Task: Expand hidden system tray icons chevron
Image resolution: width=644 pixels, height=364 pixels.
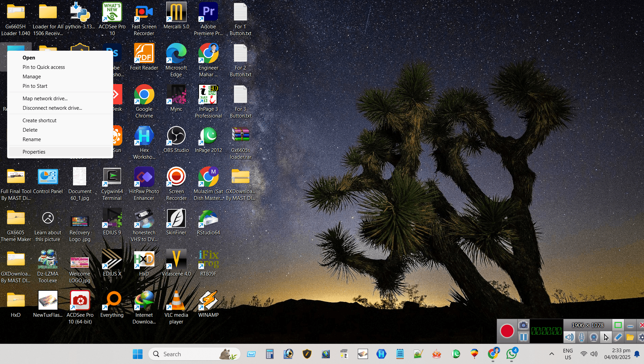Action: click(x=551, y=354)
